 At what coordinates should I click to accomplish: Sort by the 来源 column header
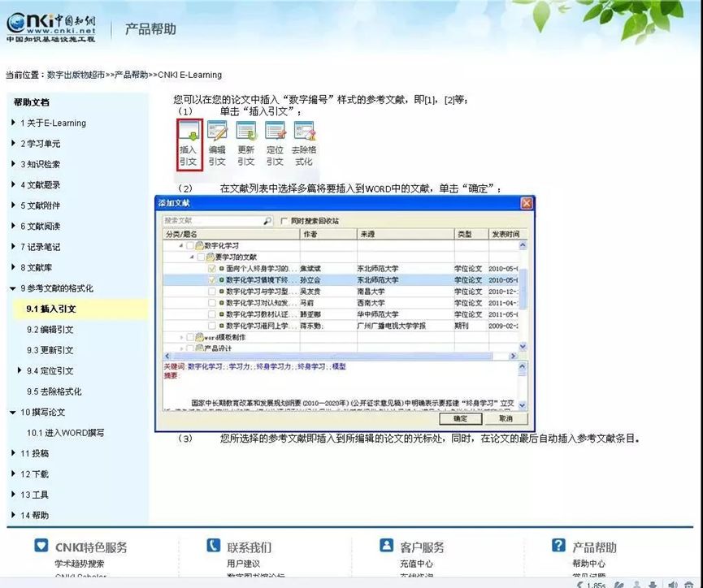(406, 234)
